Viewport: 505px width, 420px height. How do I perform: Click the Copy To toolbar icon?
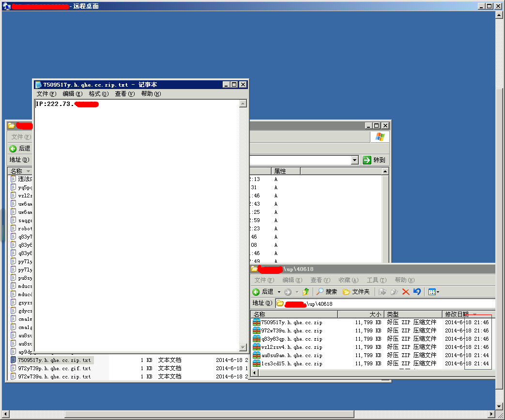pyautogui.click(x=394, y=292)
